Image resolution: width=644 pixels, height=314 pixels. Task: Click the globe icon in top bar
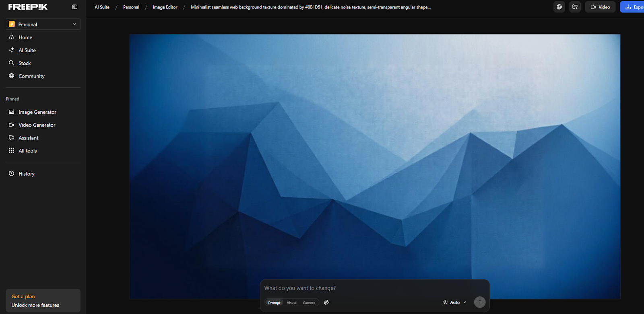(x=559, y=7)
